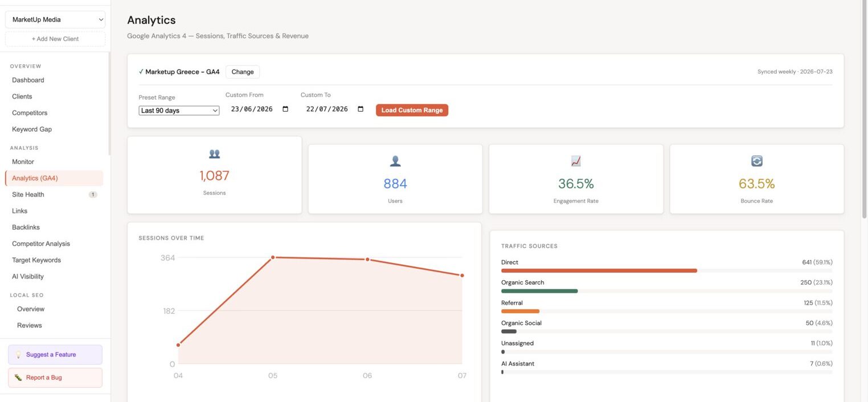Click the Organic Search value 250 (23.1%)

(816, 282)
